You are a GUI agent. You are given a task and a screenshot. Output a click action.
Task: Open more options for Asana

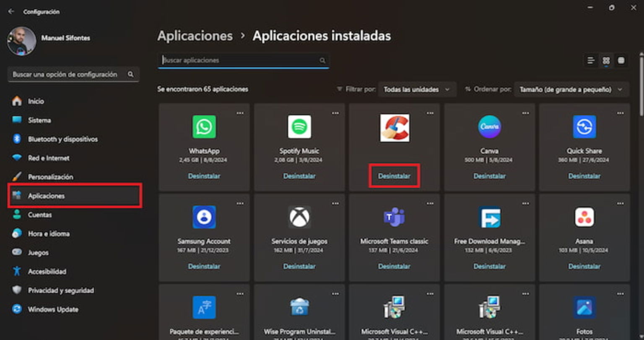621,204
